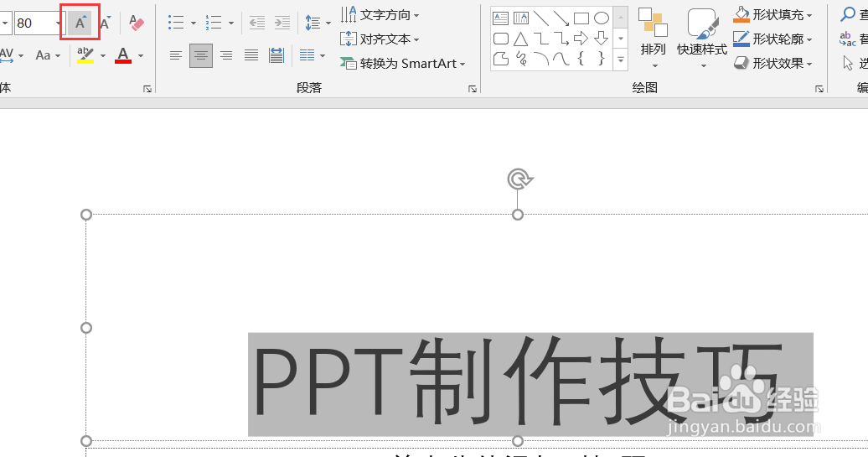This screenshot has width=868, height=457.
Task: Click the Decrease Font Size button
Action: [x=105, y=23]
